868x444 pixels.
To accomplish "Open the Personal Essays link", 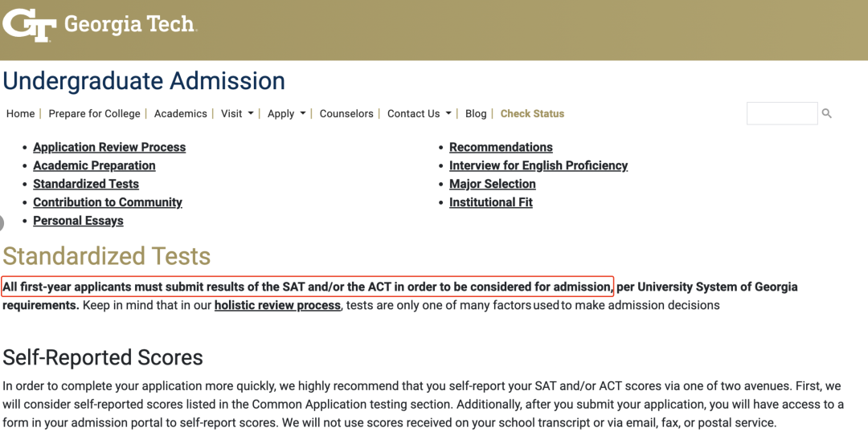I will click(78, 221).
